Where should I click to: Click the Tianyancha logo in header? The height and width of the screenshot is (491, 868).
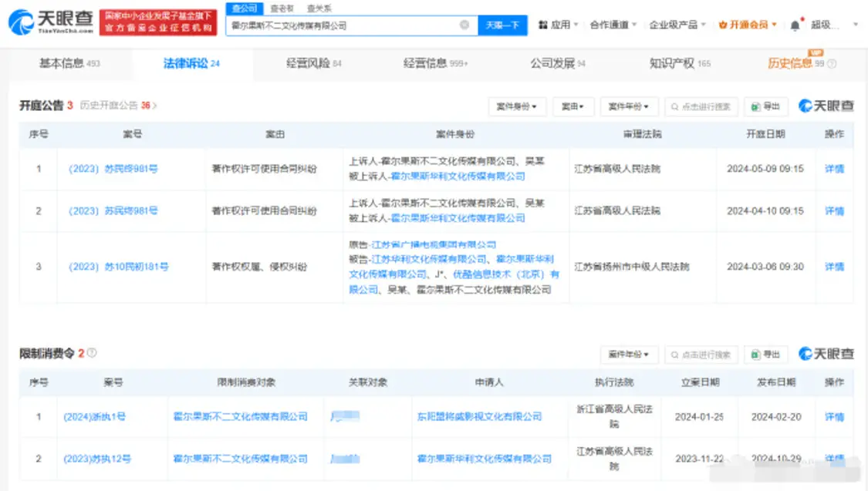[51, 22]
